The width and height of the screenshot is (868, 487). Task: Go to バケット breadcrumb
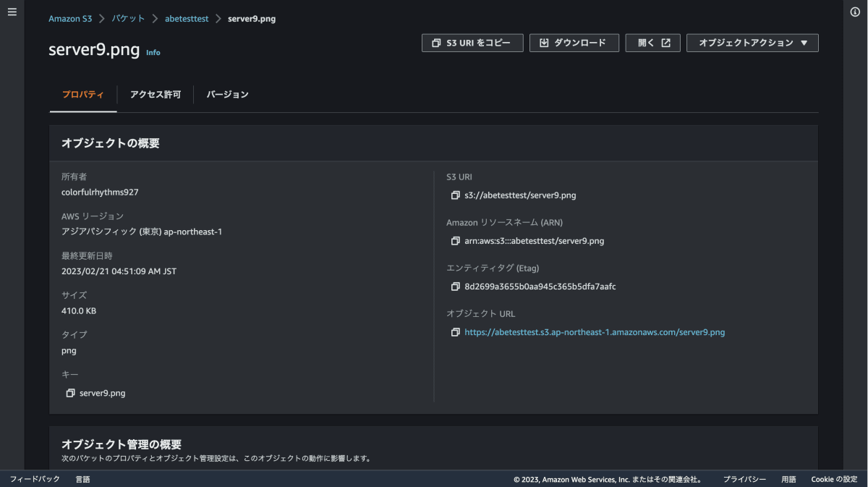click(128, 19)
